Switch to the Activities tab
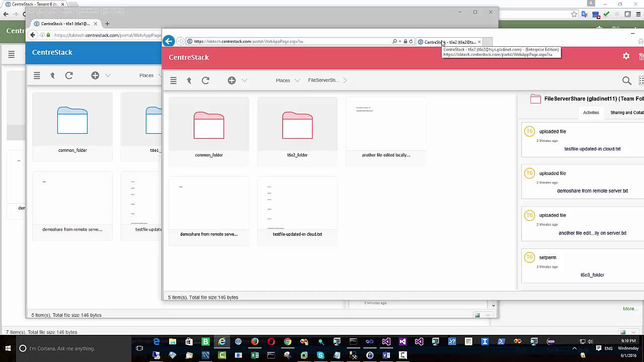 coord(591,113)
